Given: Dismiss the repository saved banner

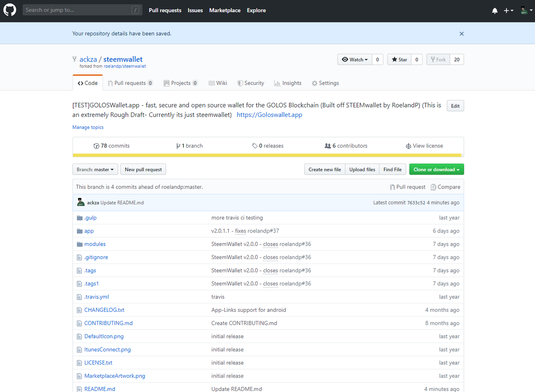Looking at the screenshot, I should click(x=461, y=33).
